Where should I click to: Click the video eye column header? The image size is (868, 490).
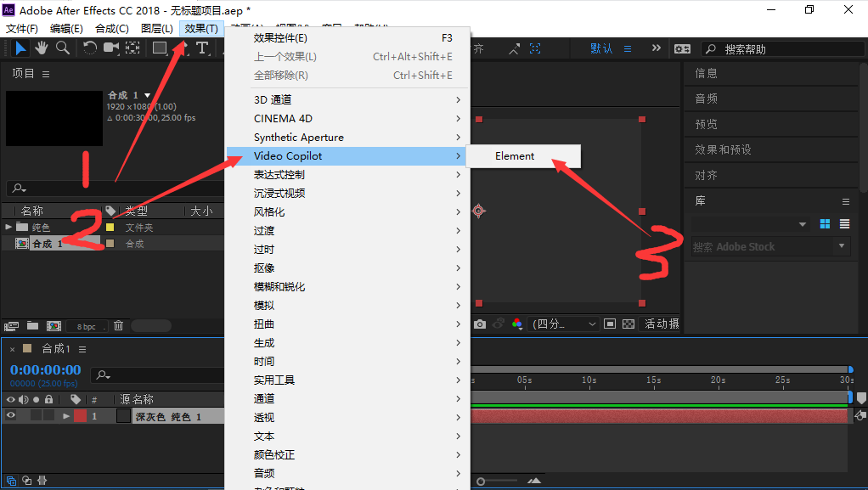[10, 399]
